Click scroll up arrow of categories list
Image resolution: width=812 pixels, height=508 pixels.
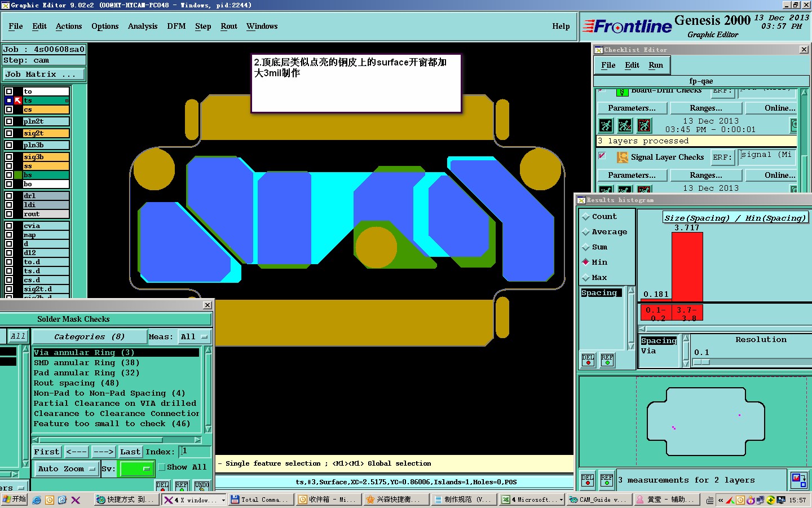point(208,351)
